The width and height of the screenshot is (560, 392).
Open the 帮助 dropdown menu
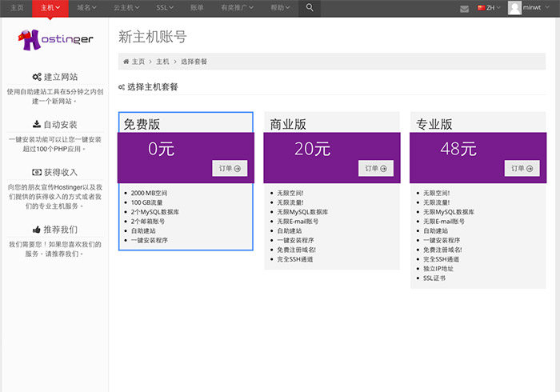point(280,7)
